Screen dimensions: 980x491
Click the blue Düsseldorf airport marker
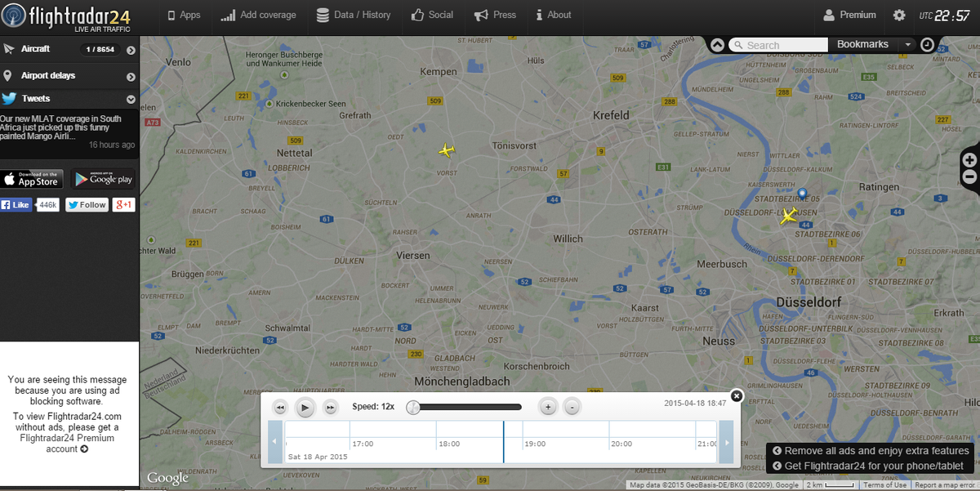802,194
